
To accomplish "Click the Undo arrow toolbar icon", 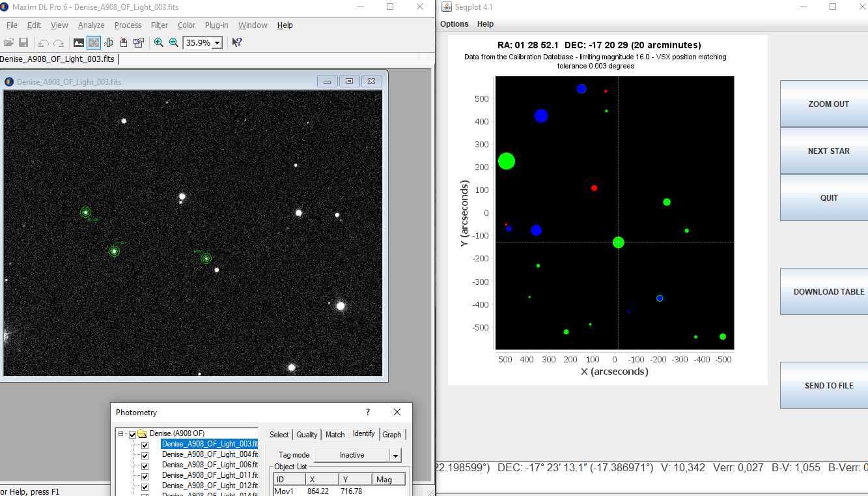I will point(44,42).
